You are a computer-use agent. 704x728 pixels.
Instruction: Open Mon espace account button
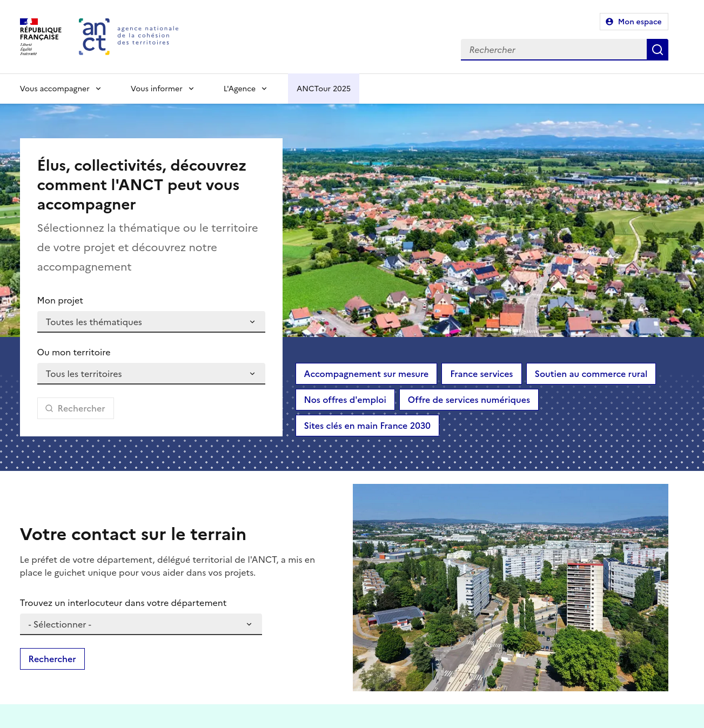pos(634,22)
